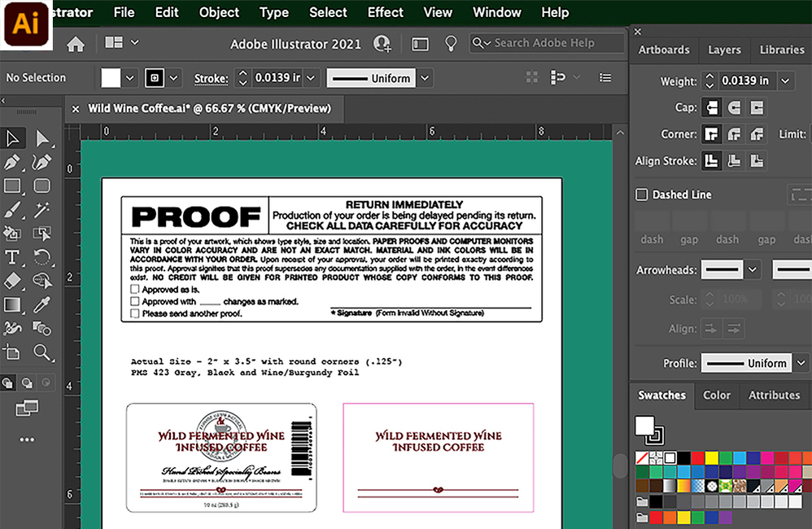Select the Selection tool arrow
Image resolution: width=812 pixels, height=529 pixels.
(12, 138)
